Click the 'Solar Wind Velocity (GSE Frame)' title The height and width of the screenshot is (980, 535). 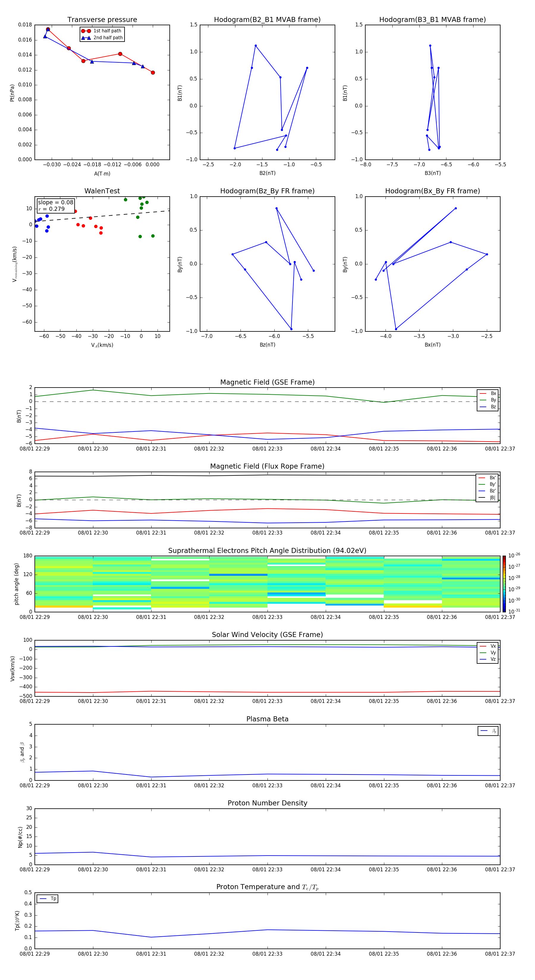pos(267,635)
